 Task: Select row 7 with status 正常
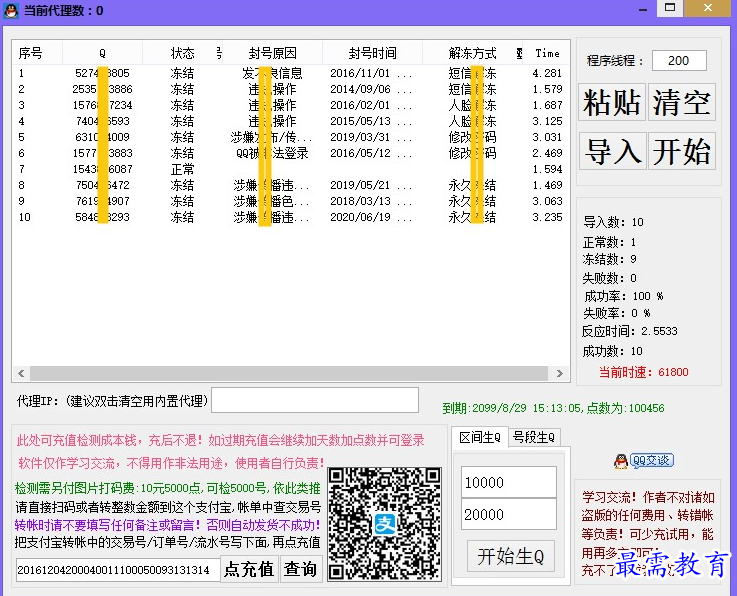pos(290,169)
